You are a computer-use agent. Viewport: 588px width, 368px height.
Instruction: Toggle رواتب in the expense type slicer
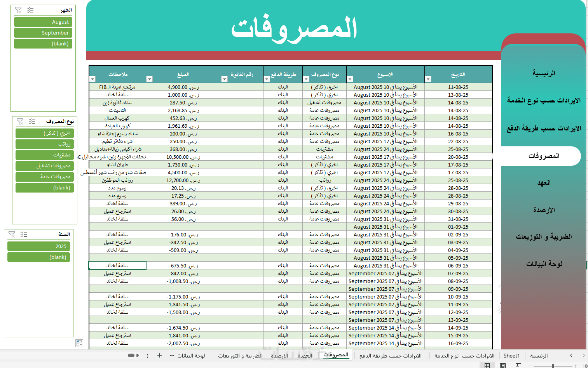45,144
